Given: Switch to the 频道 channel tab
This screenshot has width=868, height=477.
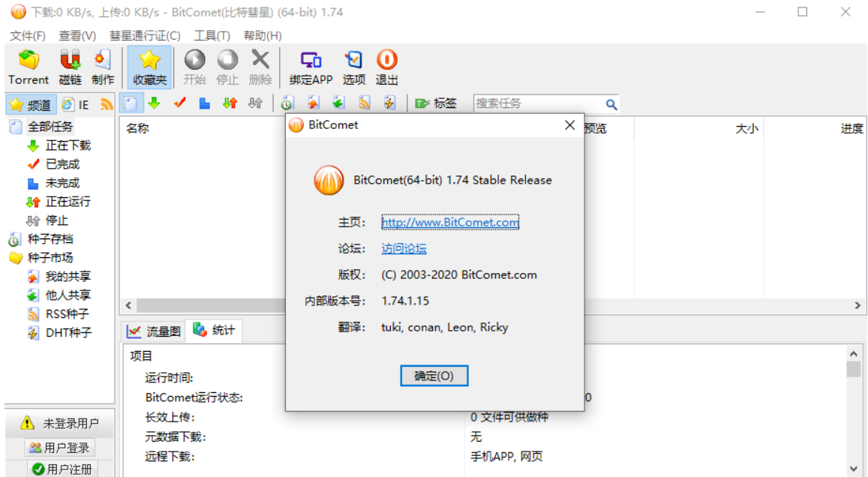Looking at the screenshot, I should point(31,104).
